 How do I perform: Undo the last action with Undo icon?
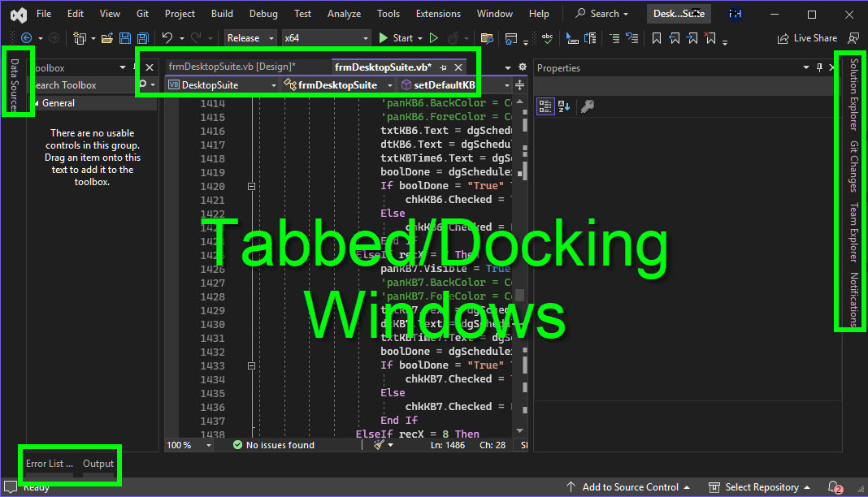[167, 37]
